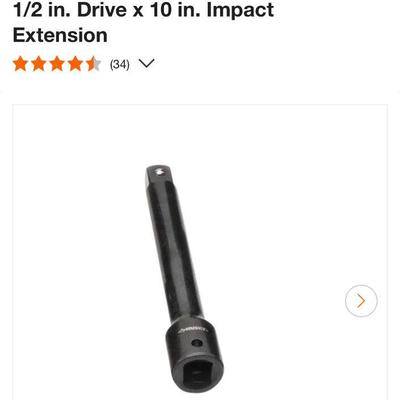This screenshot has width=400, height=400.
Task: Click the word "Extension" in the title
Action: click(60, 35)
